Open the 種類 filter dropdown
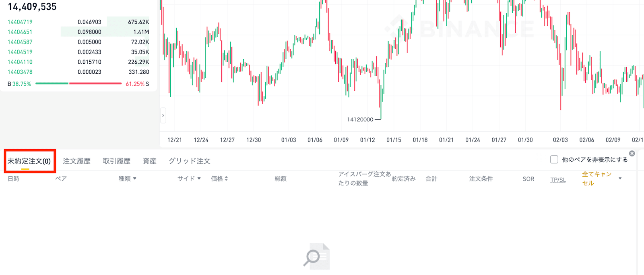The width and height of the screenshot is (644, 275). [x=134, y=179]
